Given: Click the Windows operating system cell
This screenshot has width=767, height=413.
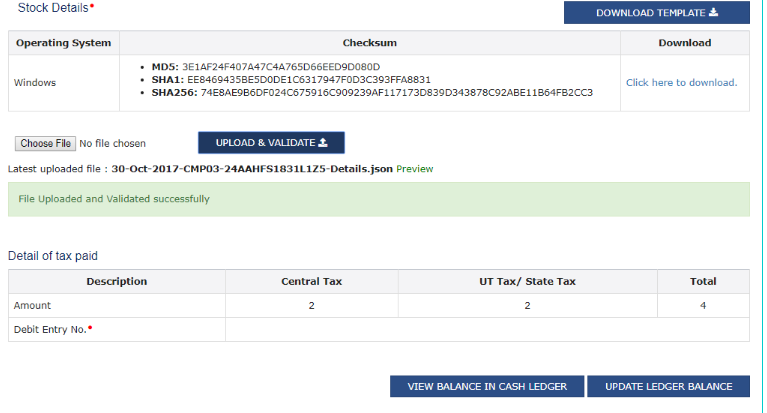Looking at the screenshot, I should coord(35,82).
